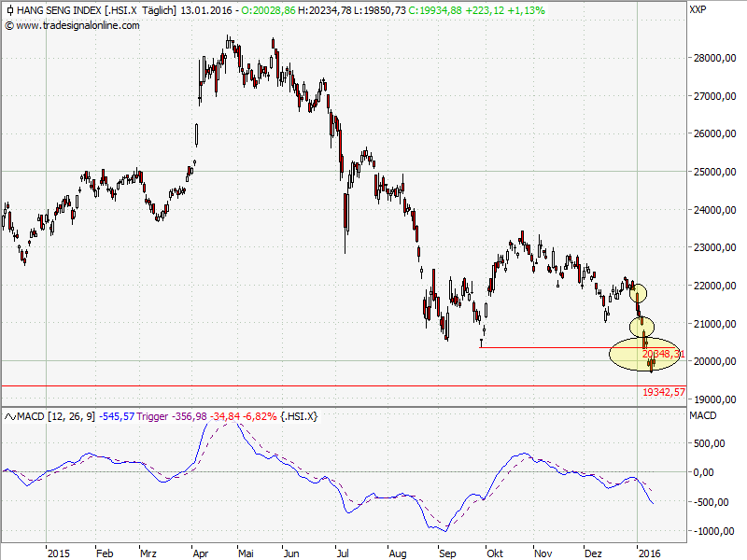Screen dimensions: 747x560
Task: Click the 13.01.2016 date in header
Action: 205,11
